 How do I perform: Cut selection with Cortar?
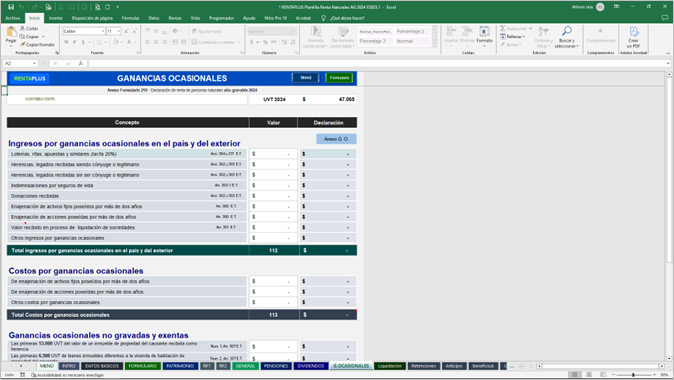click(x=29, y=28)
